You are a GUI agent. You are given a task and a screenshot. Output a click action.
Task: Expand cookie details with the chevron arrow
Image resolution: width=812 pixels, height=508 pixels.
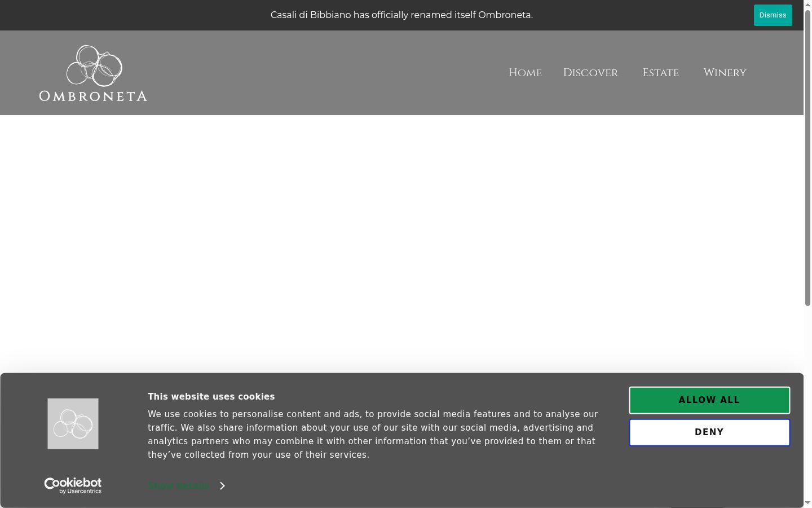pos(222,485)
